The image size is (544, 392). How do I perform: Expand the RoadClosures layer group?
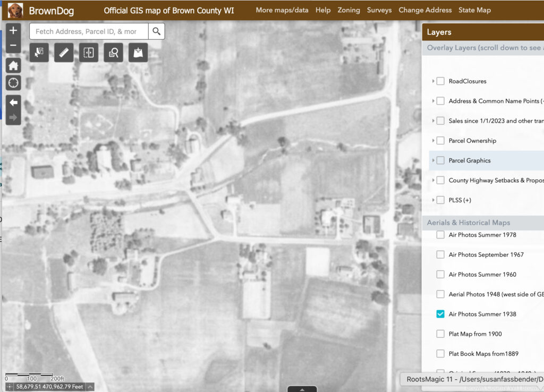(433, 81)
